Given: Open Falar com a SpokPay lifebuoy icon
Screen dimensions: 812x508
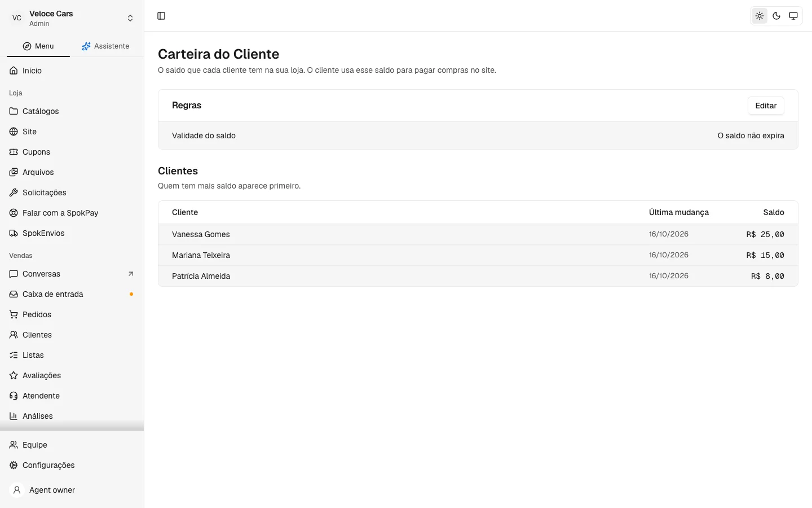Looking at the screenshot, I should 14,213.
